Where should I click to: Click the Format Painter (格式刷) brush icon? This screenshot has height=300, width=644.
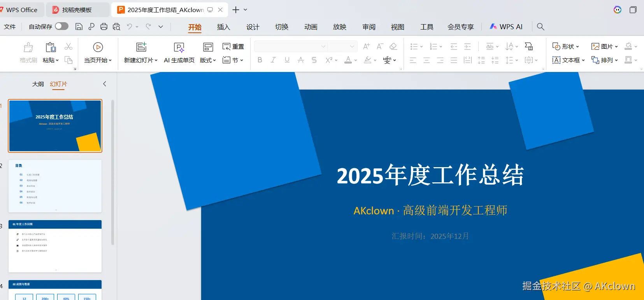tap(28, 47)
